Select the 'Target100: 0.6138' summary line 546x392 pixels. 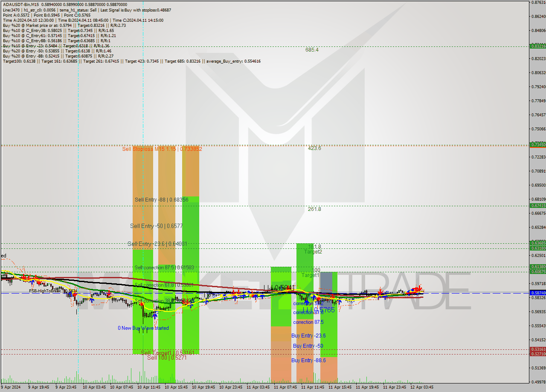tap(132, 61)
